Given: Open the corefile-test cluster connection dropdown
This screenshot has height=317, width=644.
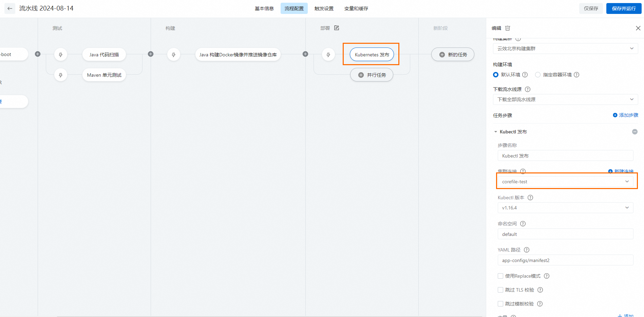Looking at the screenshot, I should [x=565, y=182].
